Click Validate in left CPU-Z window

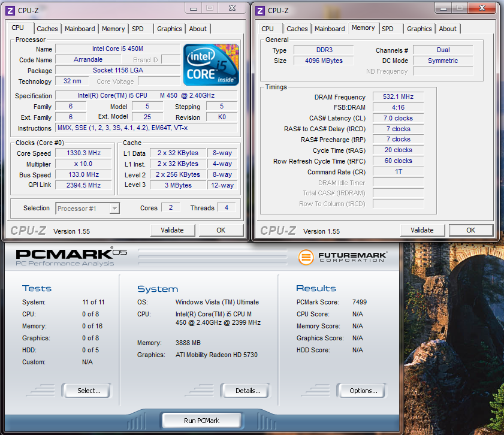(x=172, y=230)
